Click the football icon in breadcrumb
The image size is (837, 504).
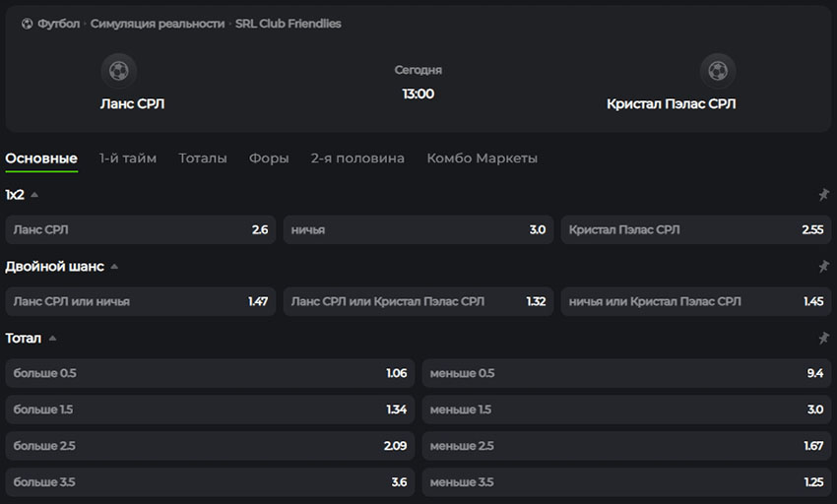coord(27,24)
